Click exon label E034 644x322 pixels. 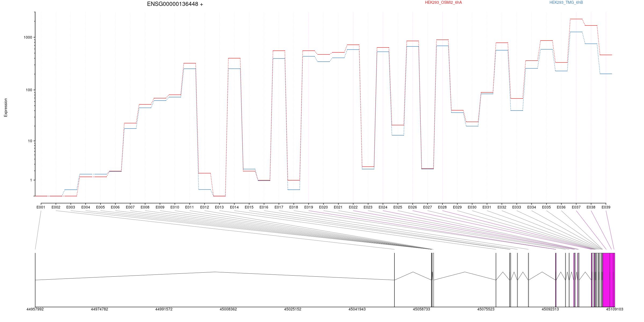(x=532, y=207)
